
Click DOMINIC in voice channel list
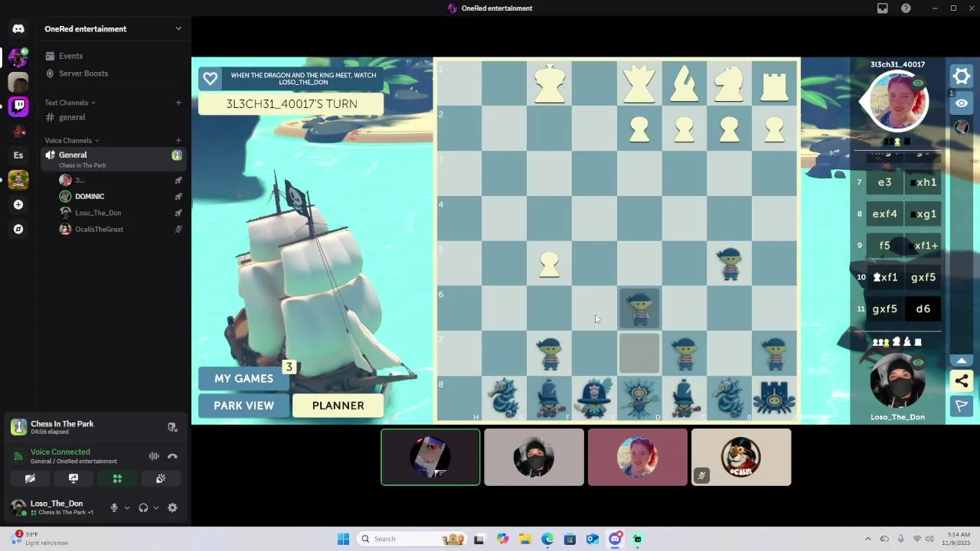pos(90,197)
